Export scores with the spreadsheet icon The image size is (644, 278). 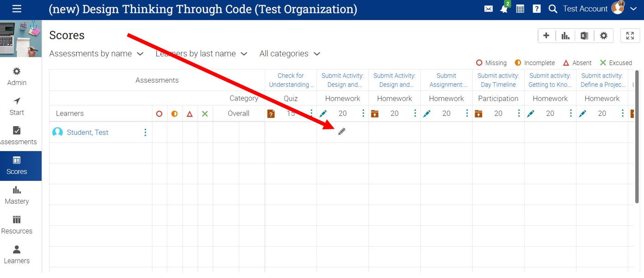click(x=584, y=36)
